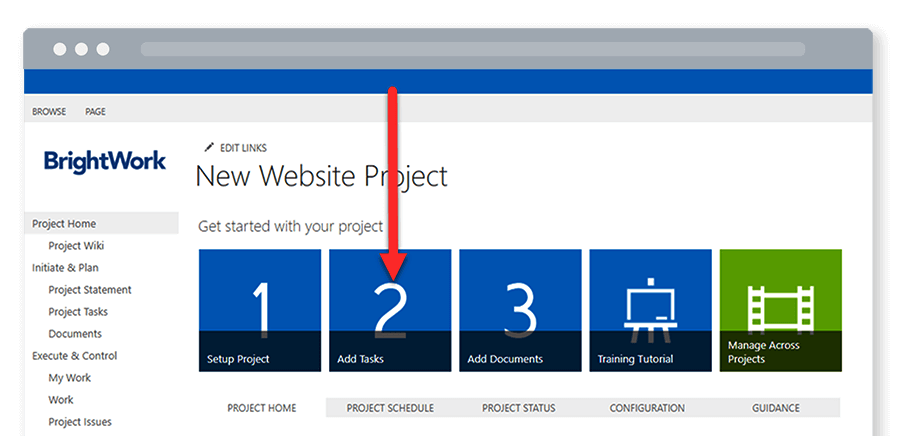Go to Project Tasks in sidebar
This screenshot has height=436, width=900.
[x=78, y=312]
